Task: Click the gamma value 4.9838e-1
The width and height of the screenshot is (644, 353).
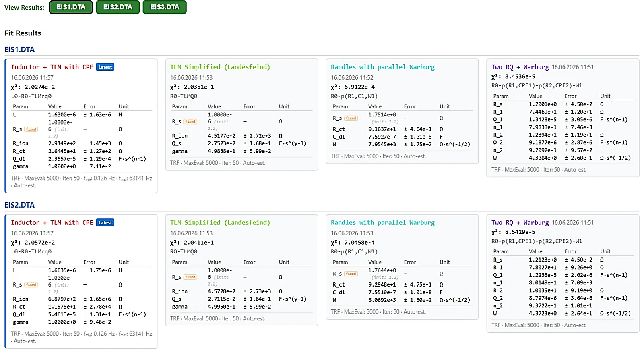Action: (x=221, y=151)
